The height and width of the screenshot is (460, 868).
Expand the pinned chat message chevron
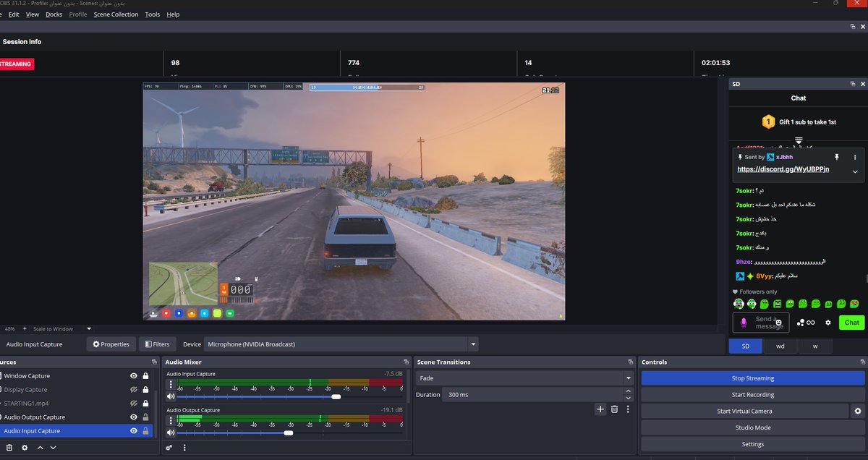coord(855,171)
